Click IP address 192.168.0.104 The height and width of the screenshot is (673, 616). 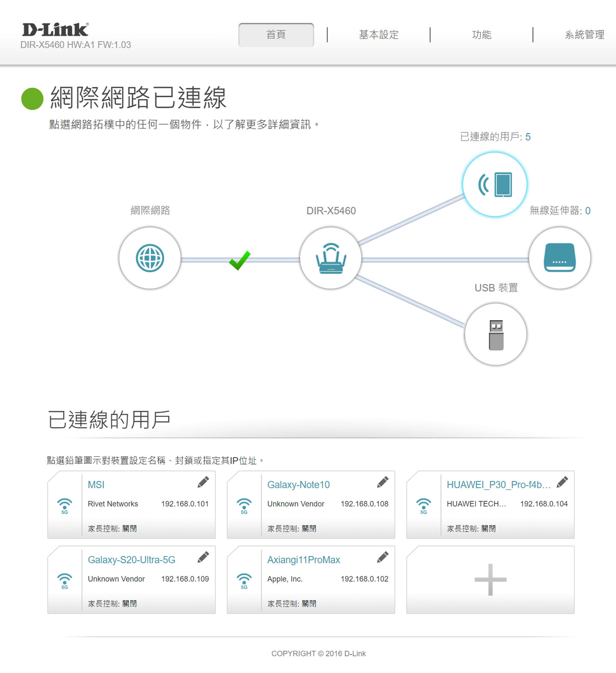pyautogui.click(x=544, y=504)
